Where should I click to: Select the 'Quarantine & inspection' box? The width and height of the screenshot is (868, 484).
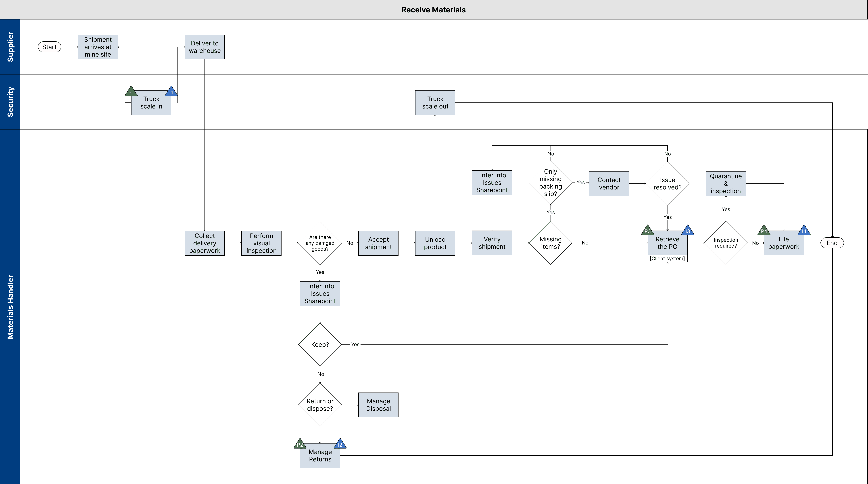click(726, 183)
